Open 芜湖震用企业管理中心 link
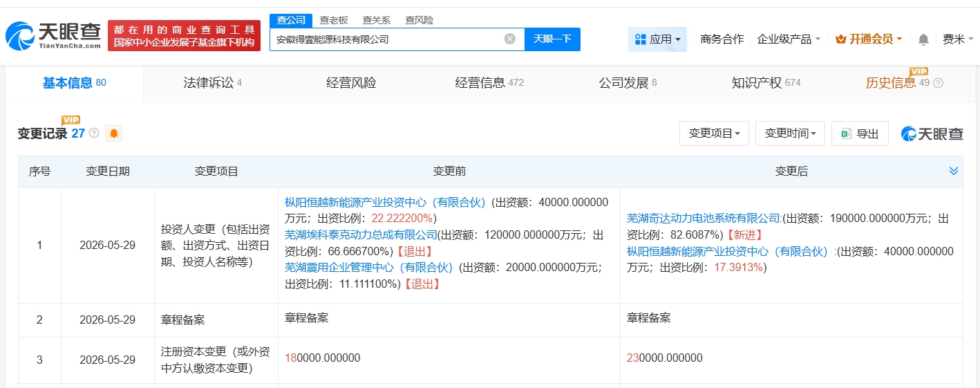Screen dimensions: 980x388 pyautogui.click(x=369, y=267)
